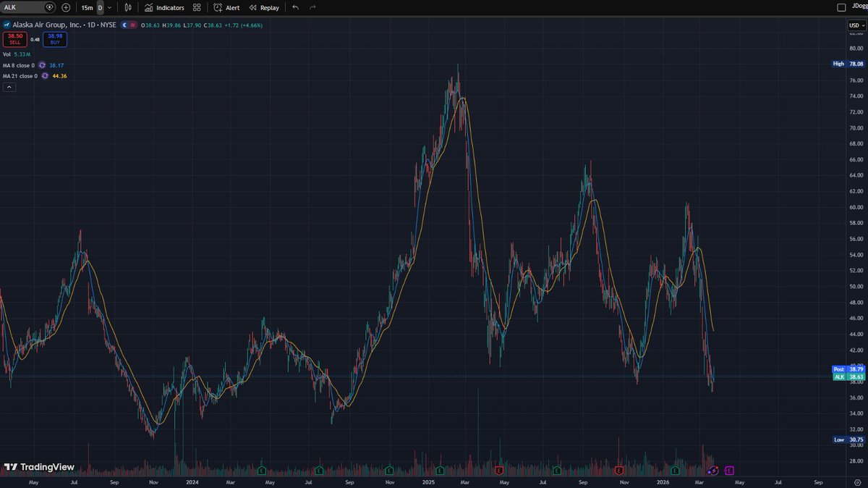The height and width of the screenshot is (488, 868).
Task: Open the USD currency dropdown
Action: pyautogui.click(x=856, y=25)
